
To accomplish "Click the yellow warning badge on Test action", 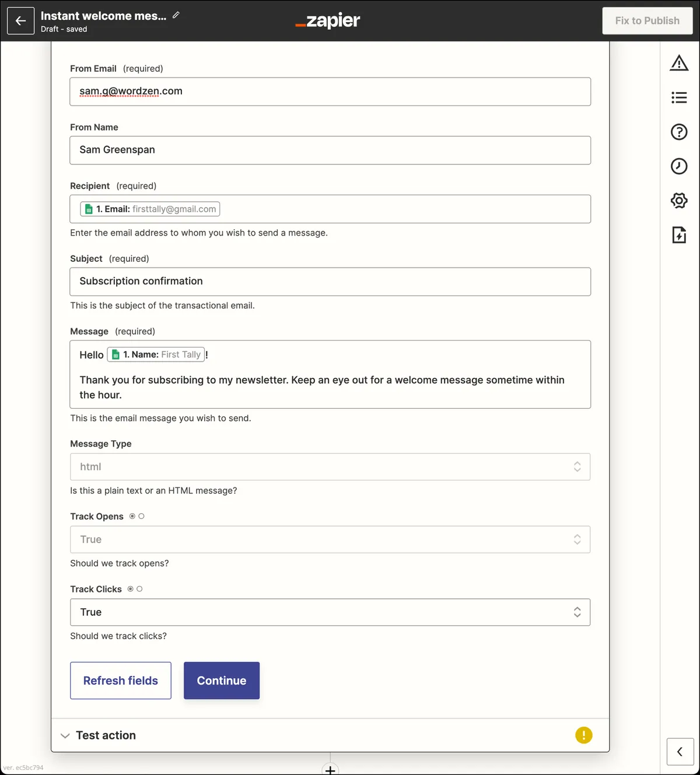I will pos(583,735).
